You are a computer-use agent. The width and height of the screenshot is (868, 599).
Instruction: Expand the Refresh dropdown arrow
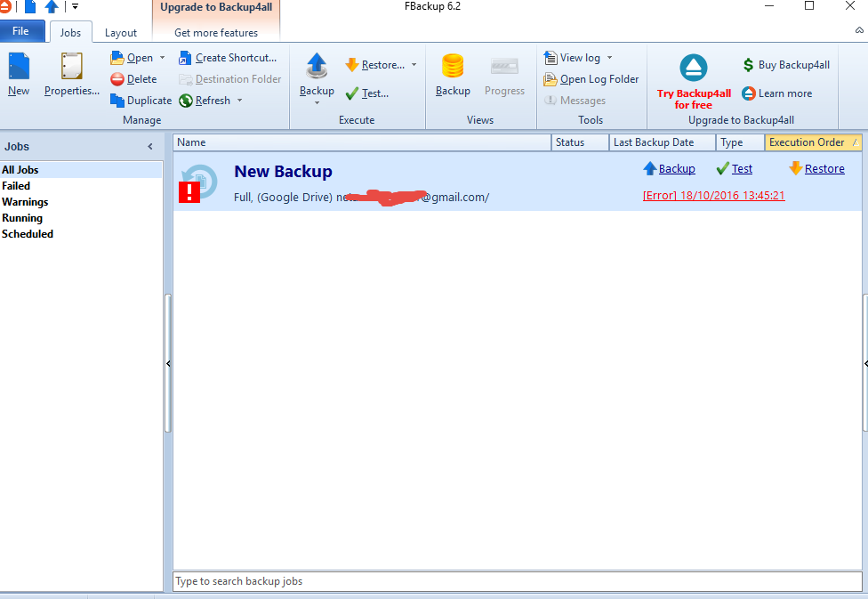coord(240,101)
